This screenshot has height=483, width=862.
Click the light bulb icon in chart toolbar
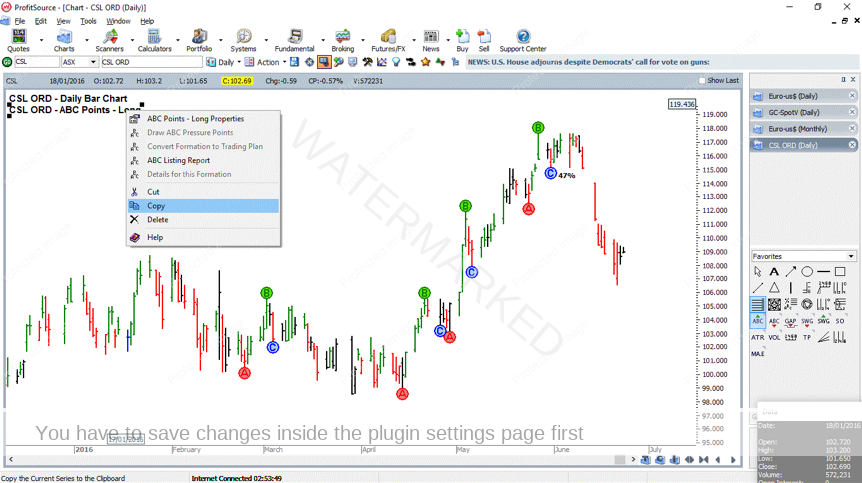click(396, 62)
